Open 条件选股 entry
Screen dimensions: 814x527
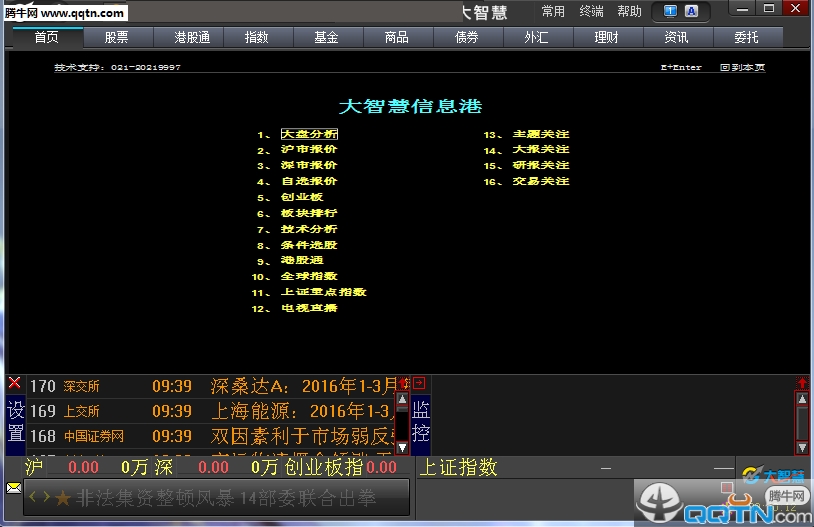[309, 245]
